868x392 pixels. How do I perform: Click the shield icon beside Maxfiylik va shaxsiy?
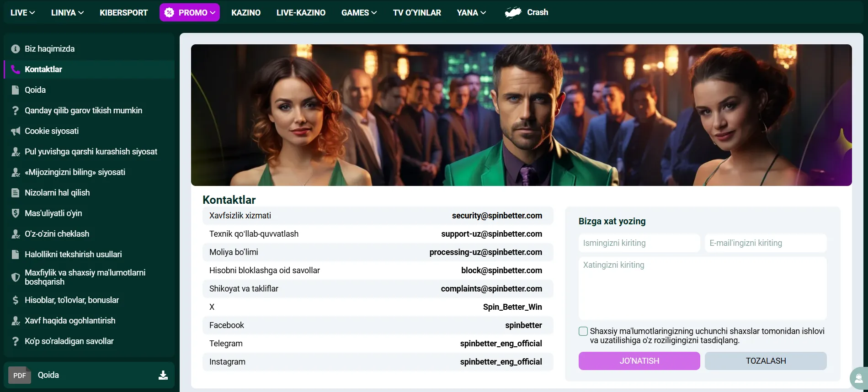16,277
